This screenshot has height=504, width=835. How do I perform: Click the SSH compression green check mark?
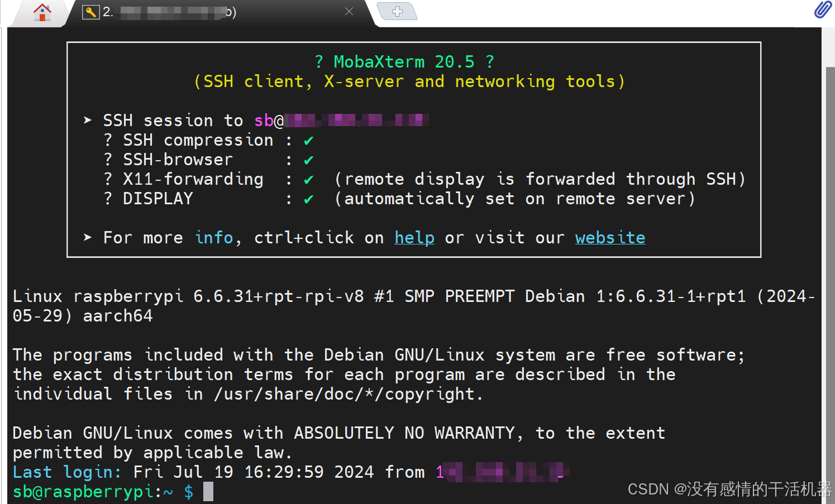click(x=308, y=141)
